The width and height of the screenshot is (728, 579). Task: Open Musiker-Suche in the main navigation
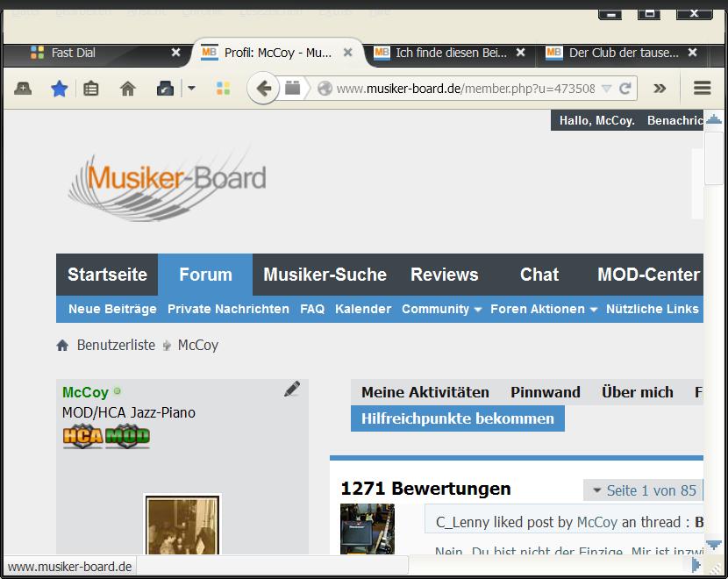click(325, 275)
